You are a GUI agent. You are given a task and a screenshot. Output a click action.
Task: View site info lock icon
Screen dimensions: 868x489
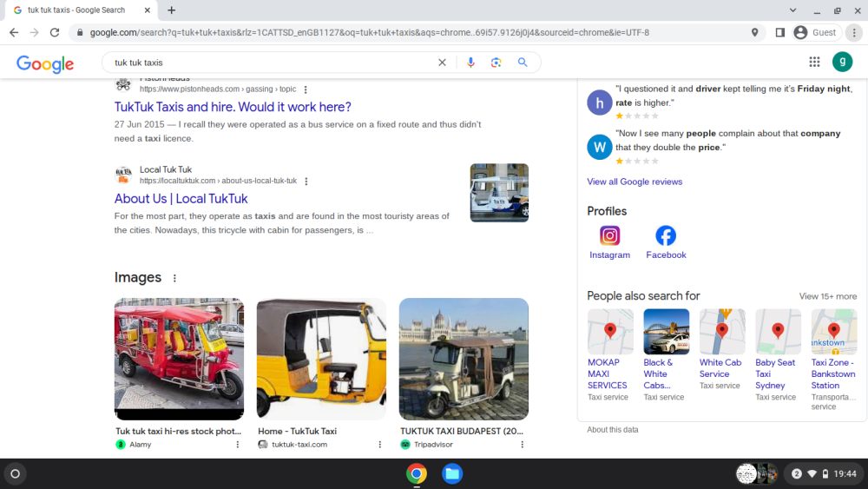pos(80,33)
